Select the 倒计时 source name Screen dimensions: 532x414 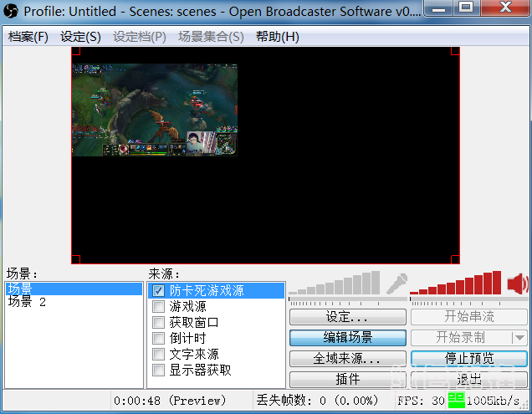click(x=187, y=339)
